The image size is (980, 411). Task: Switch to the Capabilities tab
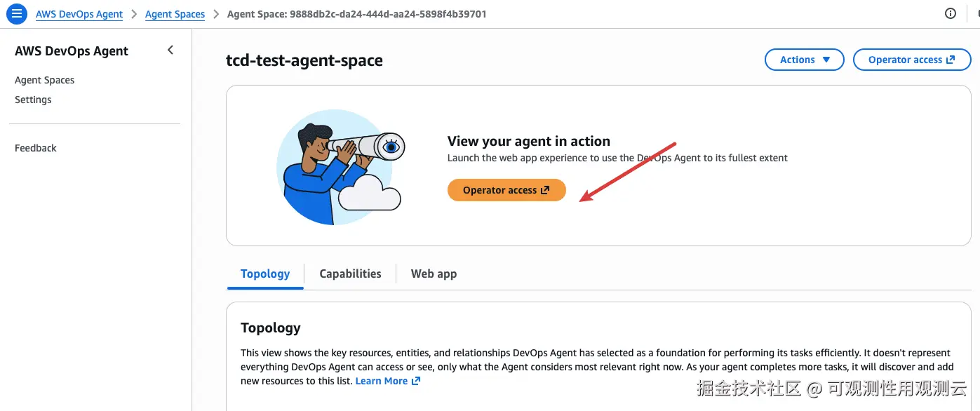tap(350, 274)
